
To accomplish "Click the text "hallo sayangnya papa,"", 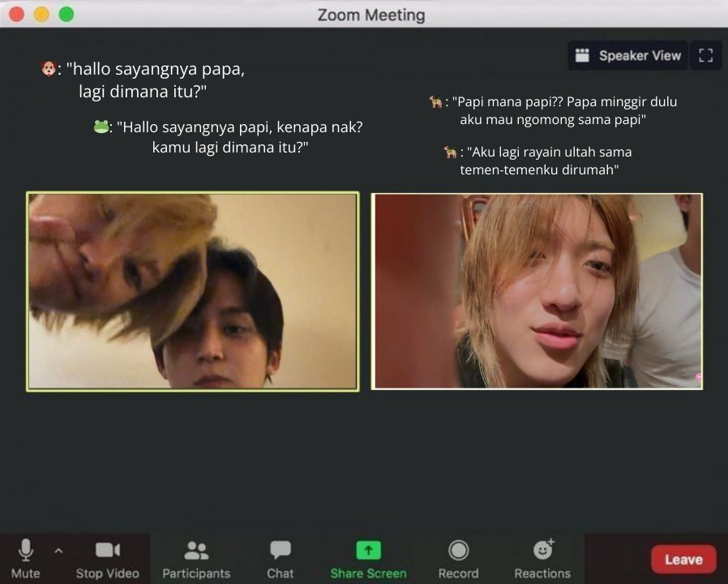I will [156, 69].
